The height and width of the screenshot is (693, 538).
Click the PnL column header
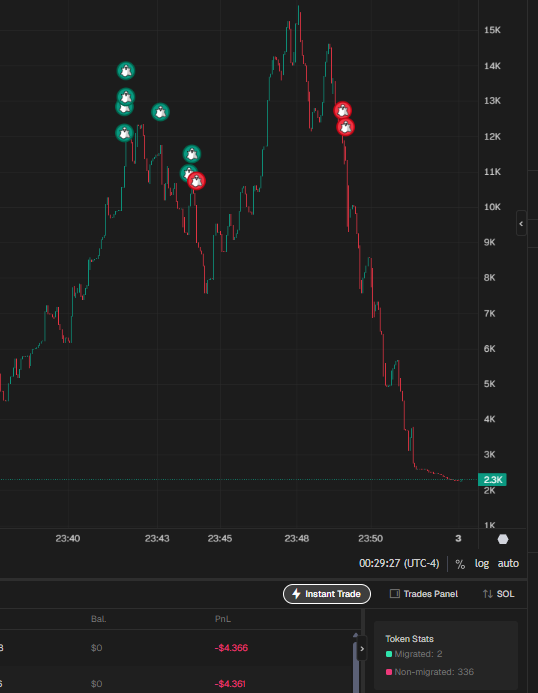click(222, 619)
